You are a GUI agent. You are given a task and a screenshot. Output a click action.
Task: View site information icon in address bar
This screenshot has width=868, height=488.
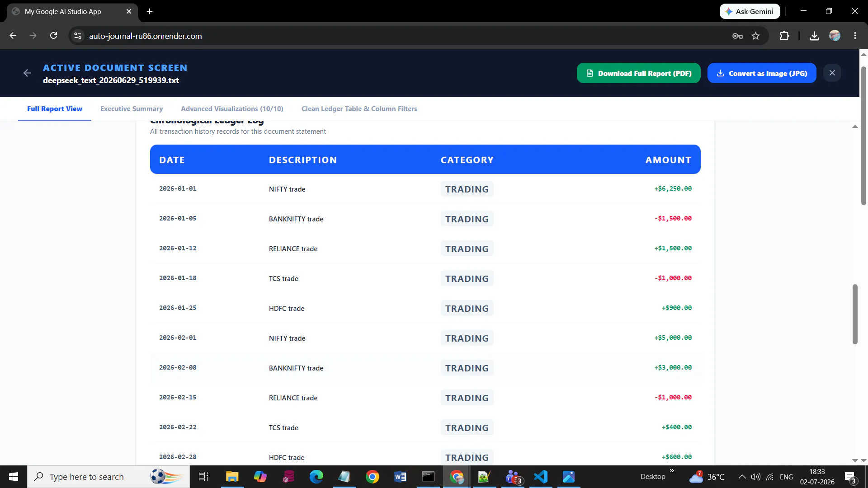pos(78,36)
